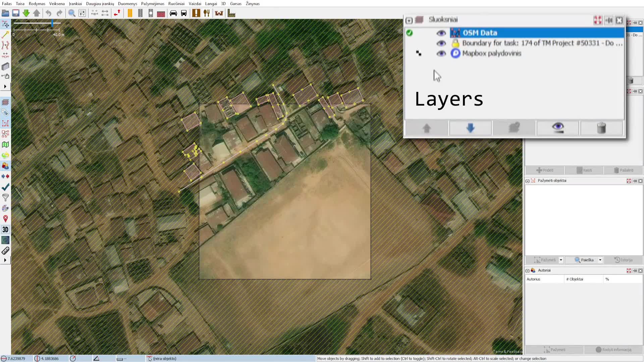Click the Paieška search button
Image resolution: width=644 pixels, height=362 pixels.
(584, 260)
